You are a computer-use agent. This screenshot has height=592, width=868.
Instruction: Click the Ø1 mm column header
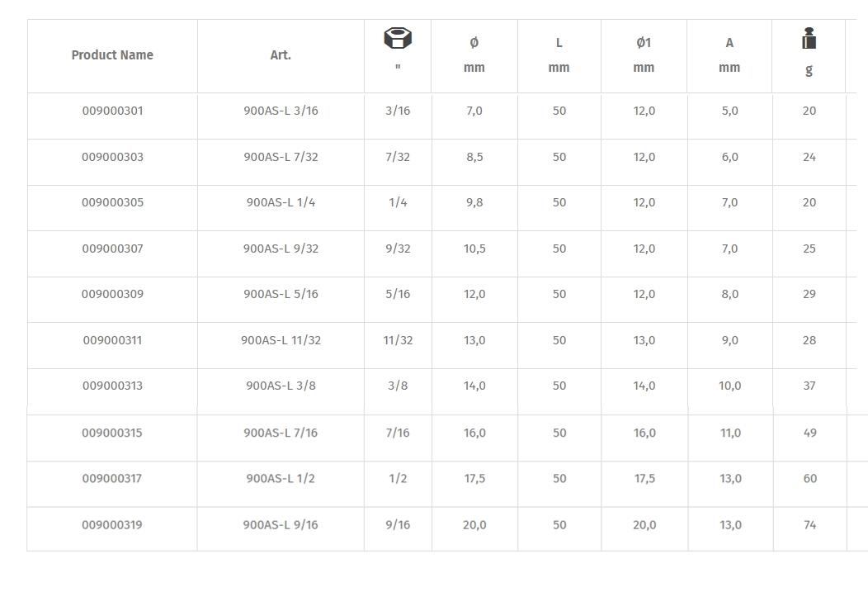coord(644,55)
